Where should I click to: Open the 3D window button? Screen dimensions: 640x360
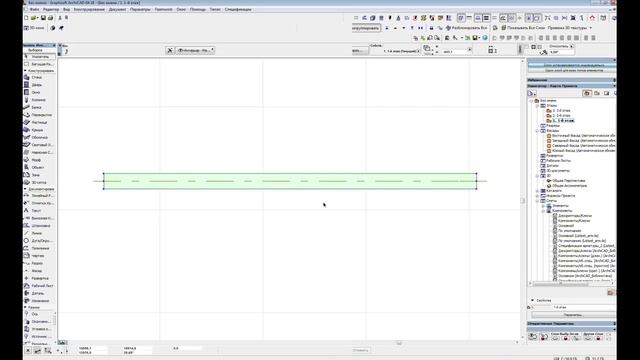click(x=34, y=28)
